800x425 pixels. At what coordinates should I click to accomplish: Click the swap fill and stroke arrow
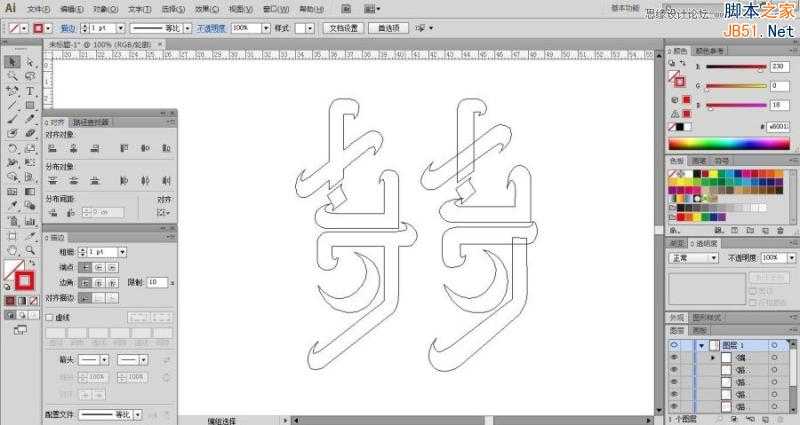point(32,263)
